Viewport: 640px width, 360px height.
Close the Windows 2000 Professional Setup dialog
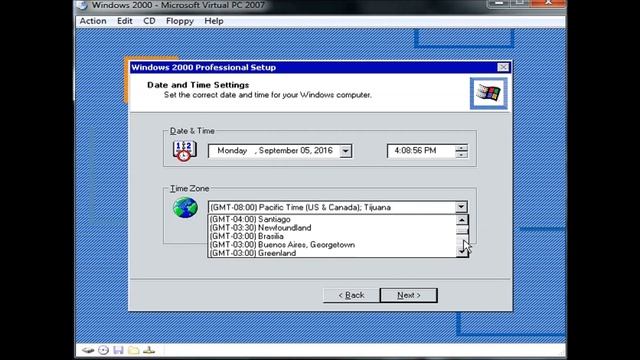coord(503,67)
